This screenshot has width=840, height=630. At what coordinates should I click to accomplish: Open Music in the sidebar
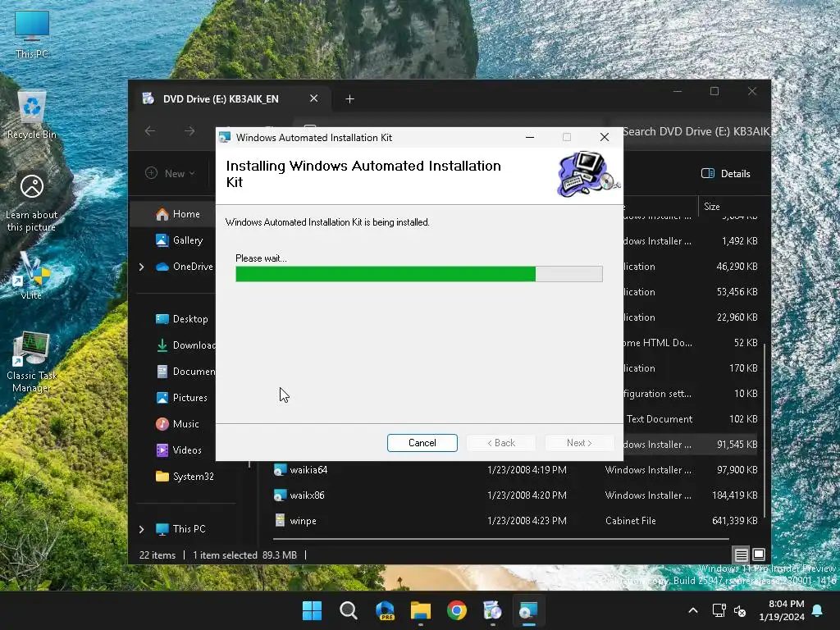point(178,424)
